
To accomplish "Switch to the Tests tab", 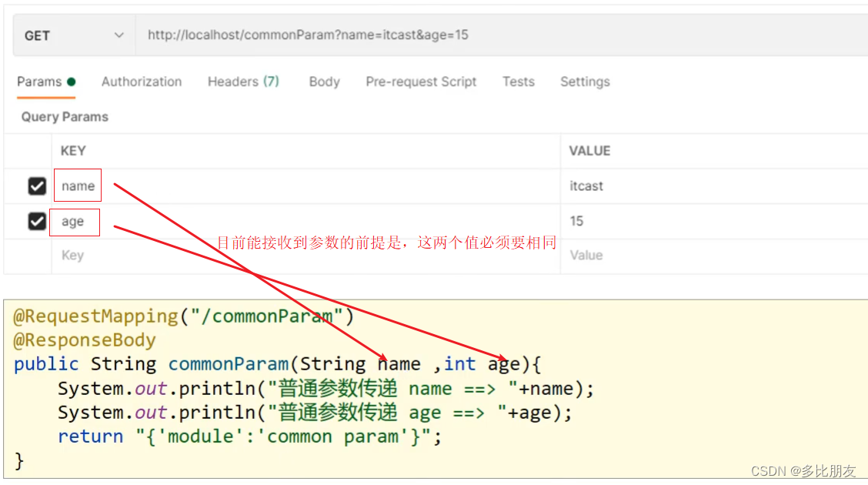I will click(518, 82).
